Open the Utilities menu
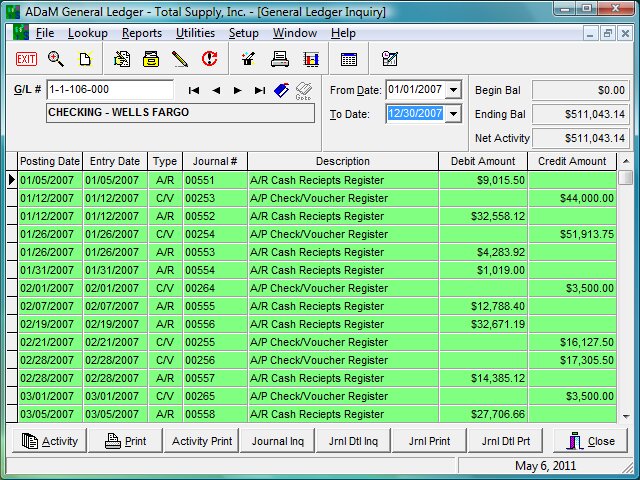Image resolution: width=640 pixels, height=480 pixels. tap(195, 33)
